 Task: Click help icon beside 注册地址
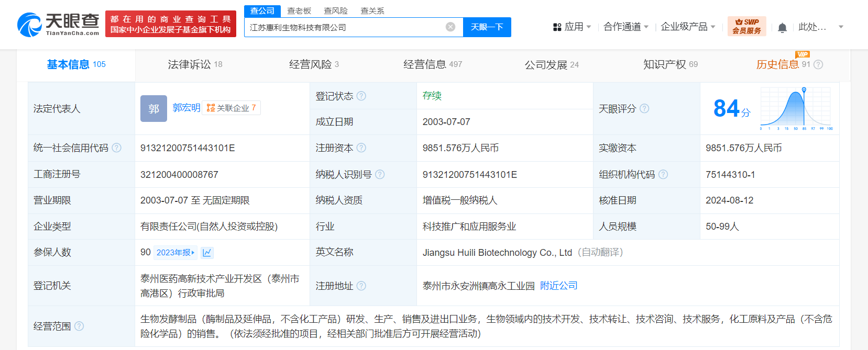[361, 286]
